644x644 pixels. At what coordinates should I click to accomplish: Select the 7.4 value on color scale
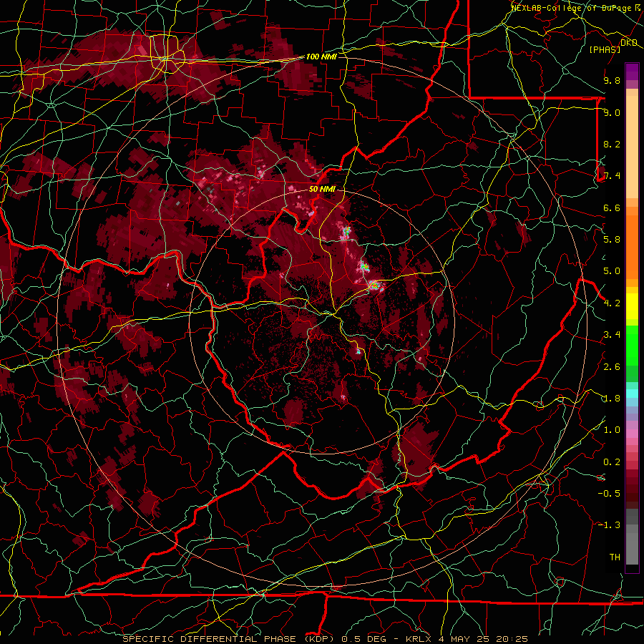pos(612,176)
